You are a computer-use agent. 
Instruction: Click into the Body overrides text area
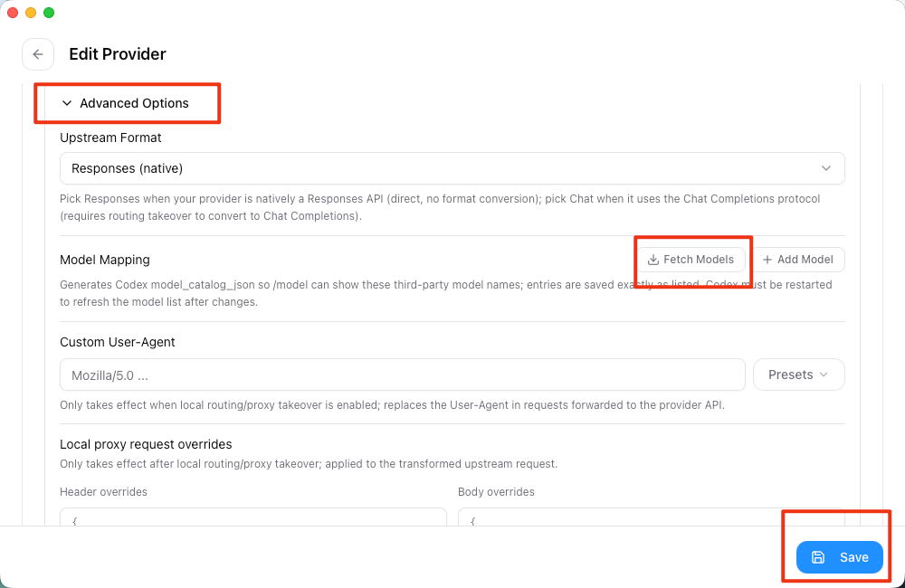click(651, 517)
